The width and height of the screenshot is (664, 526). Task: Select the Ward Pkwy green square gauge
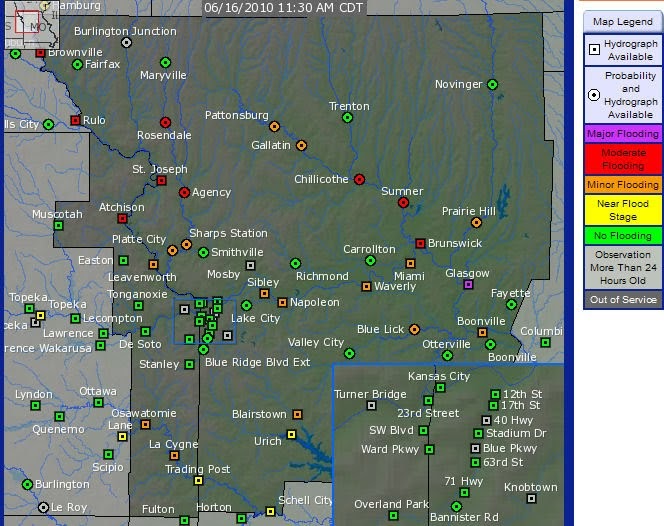[429, 449]
